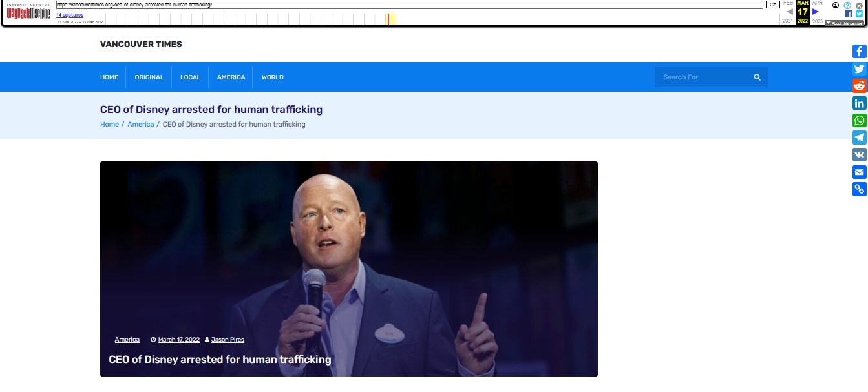Click the Home breadcrumb link
The width and height of the screenshot is (868, 392).
tap(109, 124)
